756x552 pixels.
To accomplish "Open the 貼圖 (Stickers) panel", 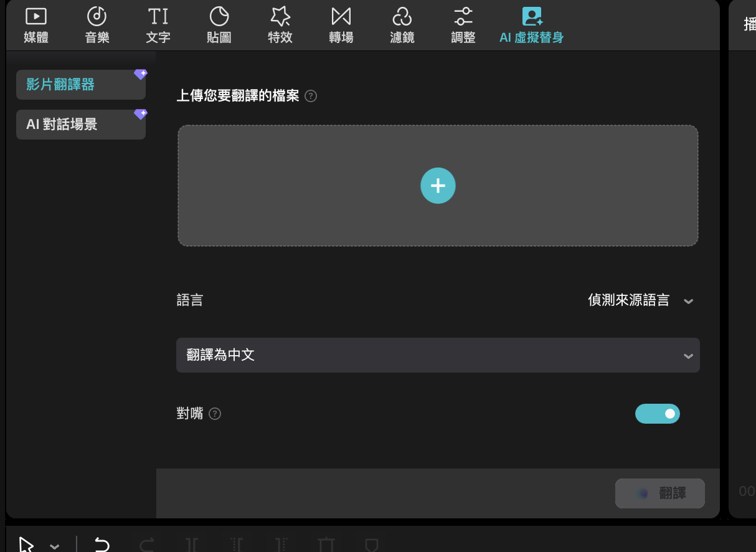I will click(219, 26).
